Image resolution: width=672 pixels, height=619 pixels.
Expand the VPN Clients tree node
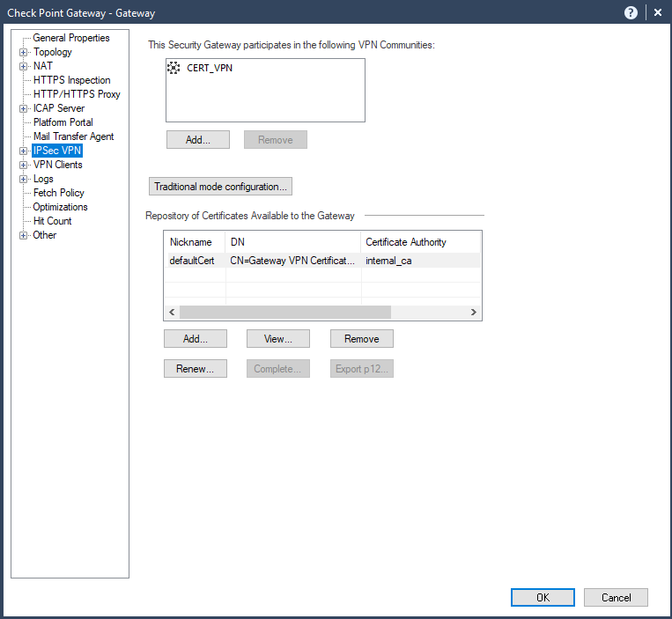tap(24, 165)
